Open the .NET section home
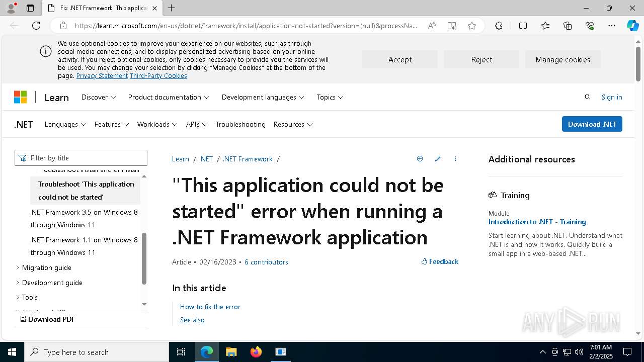The width and height of the screenshot is (644, 362). tap(23, 124)
